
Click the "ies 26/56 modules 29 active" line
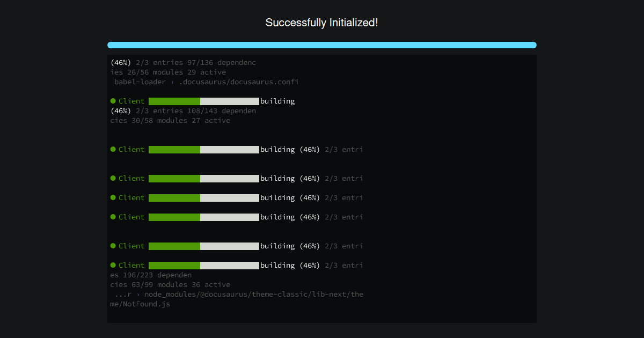pos(168,72)
